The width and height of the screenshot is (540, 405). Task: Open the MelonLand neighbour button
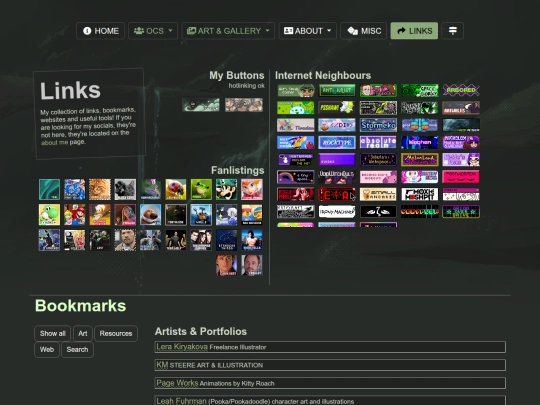(x=419, y=159)
